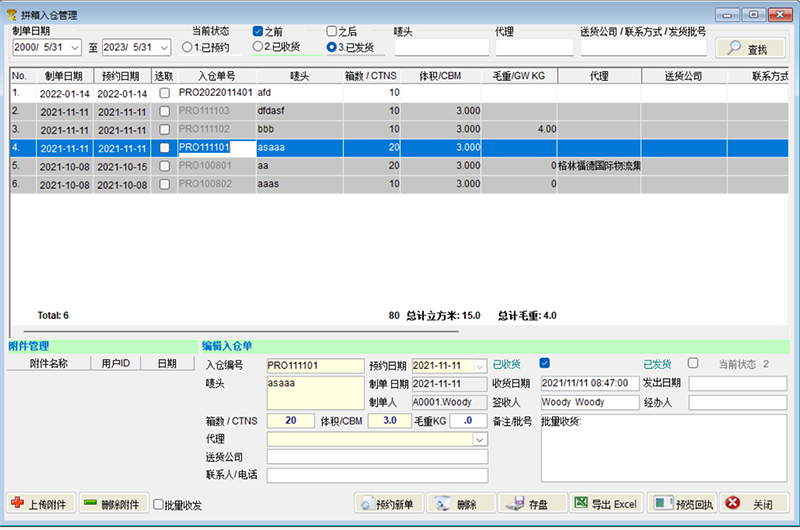Screen dimensions: 800x530
Task: Close the form with 关闭 button
Action: (755, 504)
